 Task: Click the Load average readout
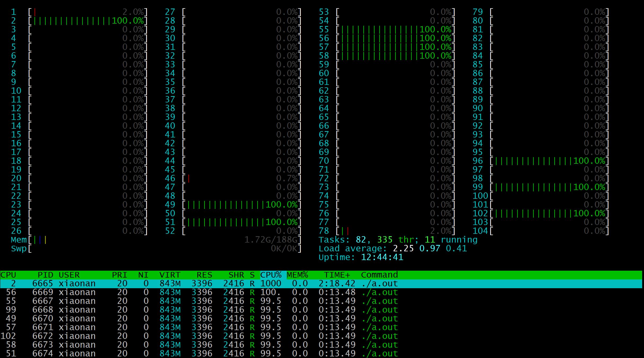click(x=393, y=249)
